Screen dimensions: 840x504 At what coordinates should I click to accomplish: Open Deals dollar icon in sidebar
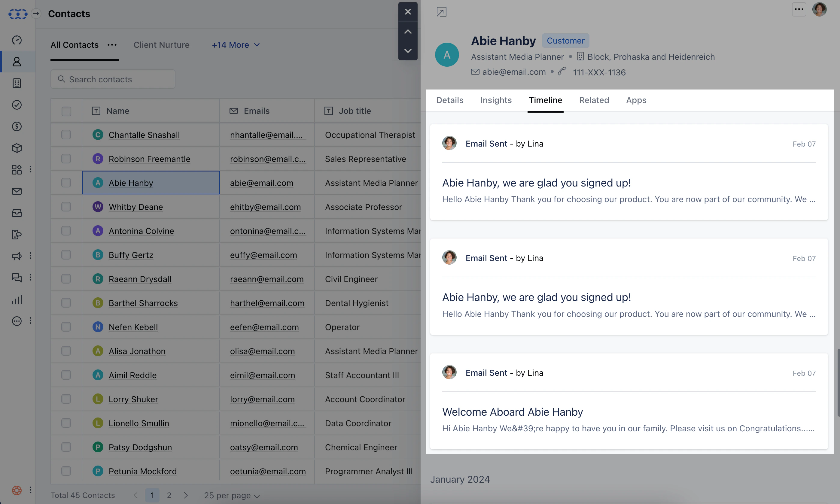17,126
